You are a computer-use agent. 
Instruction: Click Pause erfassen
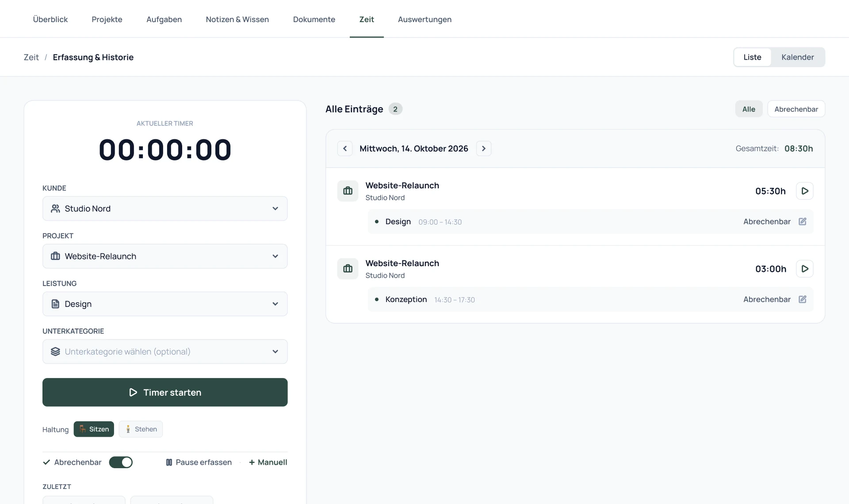coord(199,462)
